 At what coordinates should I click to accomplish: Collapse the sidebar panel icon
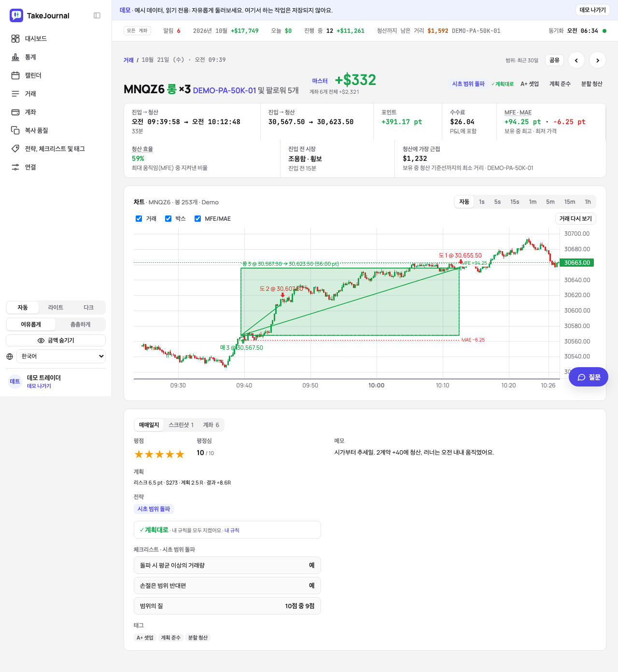click(x=97, y=15)
